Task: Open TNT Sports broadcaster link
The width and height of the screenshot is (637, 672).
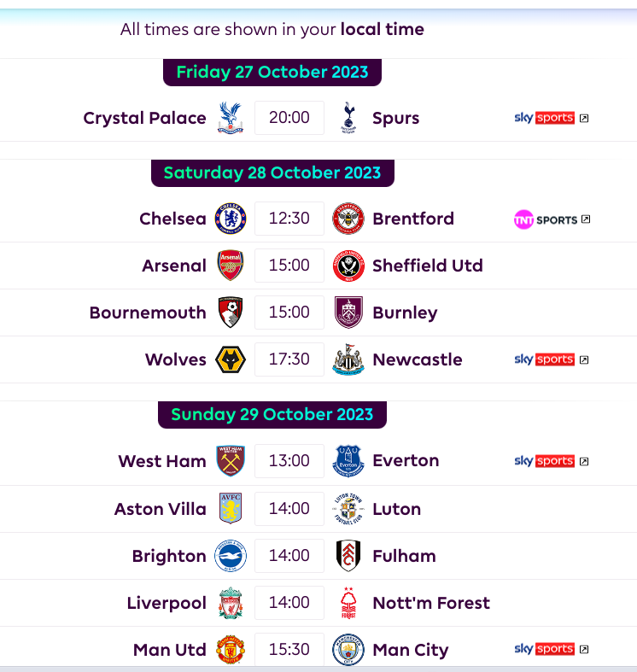Action: [x=552, y=219]
